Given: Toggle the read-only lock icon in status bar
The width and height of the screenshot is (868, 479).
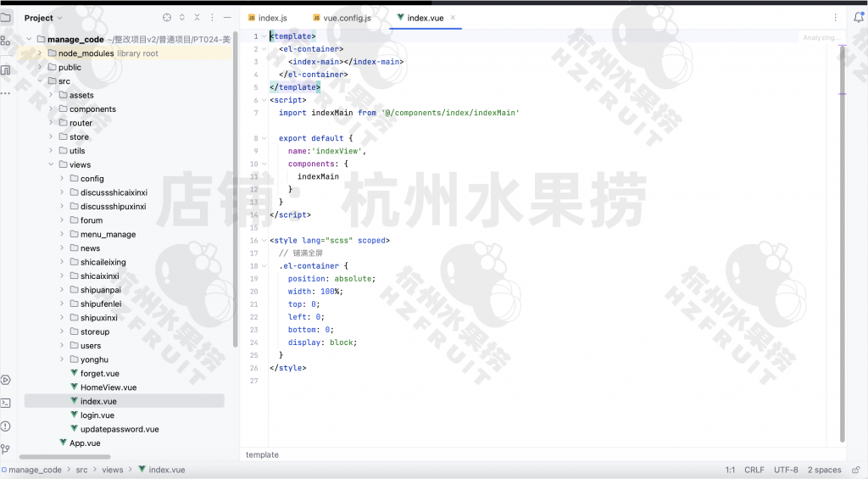Looking at the screenshot, I should [855, 470].
